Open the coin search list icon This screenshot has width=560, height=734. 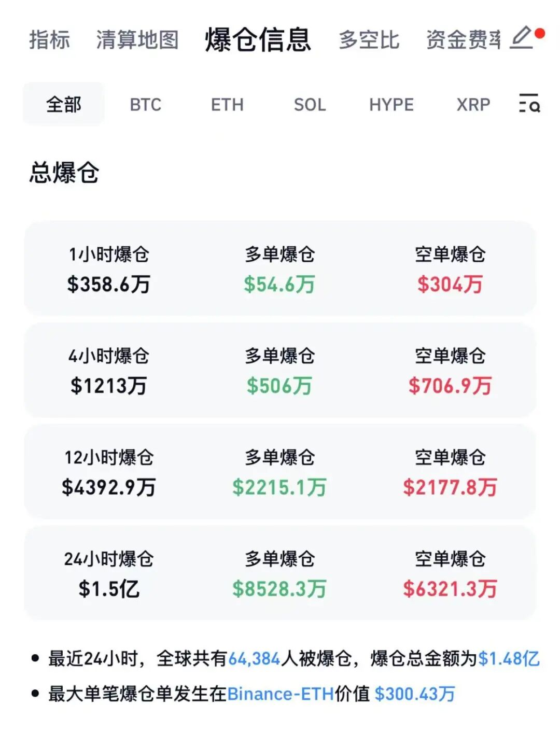[x=529, y=104]
